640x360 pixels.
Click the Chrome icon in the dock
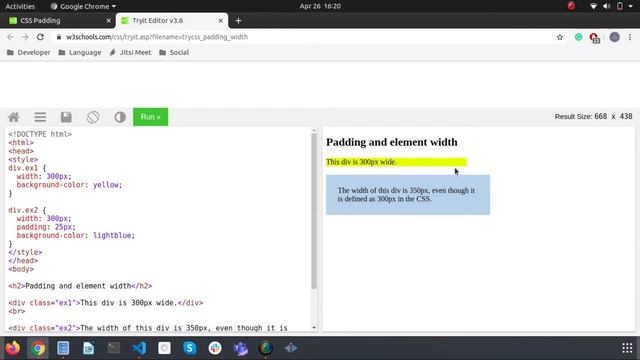coord(38,348)
